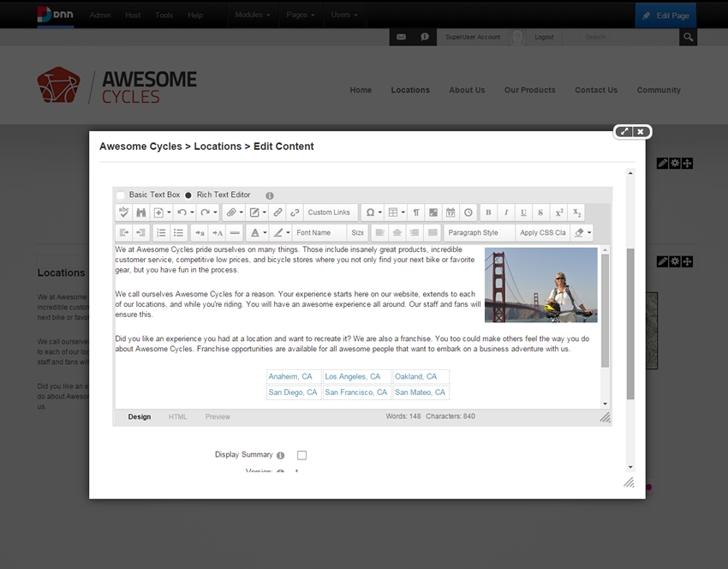Open the San Francisco, CA location link
The image size is (728, 569).
[x=355, y=392]
